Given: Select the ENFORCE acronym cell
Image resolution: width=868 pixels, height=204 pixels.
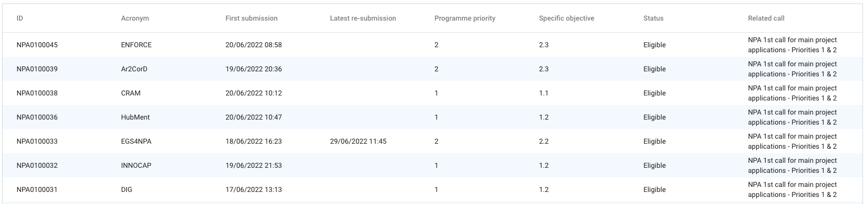Looking at the screenshot, I should click(x=136, y=45).
